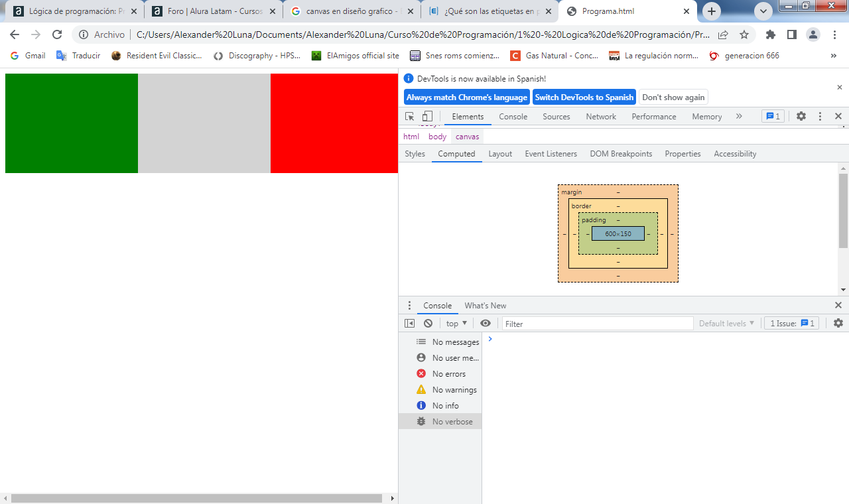Image resolution: width=849 pixels, height=504 pixels.
Task: Share this page icon in address bar
Action: pos(723,34)
